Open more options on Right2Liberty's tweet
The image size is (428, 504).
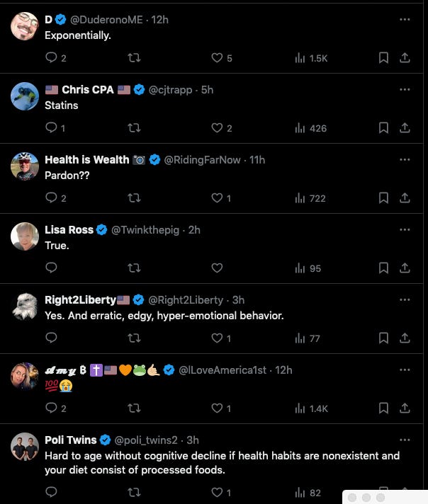point(405,299)
